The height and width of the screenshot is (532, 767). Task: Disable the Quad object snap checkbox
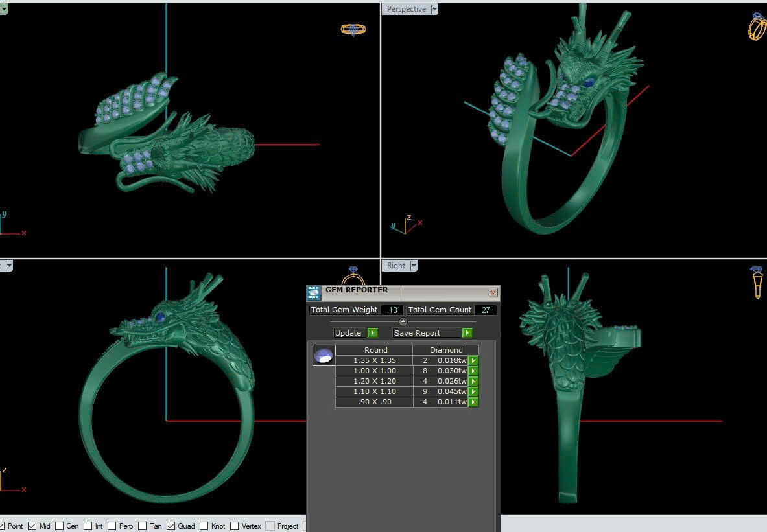pyautogui.click(x=172, y=526)
